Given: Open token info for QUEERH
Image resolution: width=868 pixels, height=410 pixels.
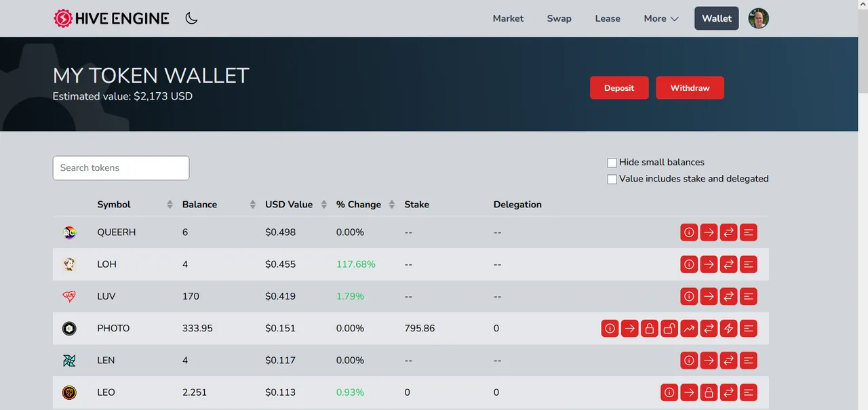Looking at the screenshot, I should pos(689,232).
